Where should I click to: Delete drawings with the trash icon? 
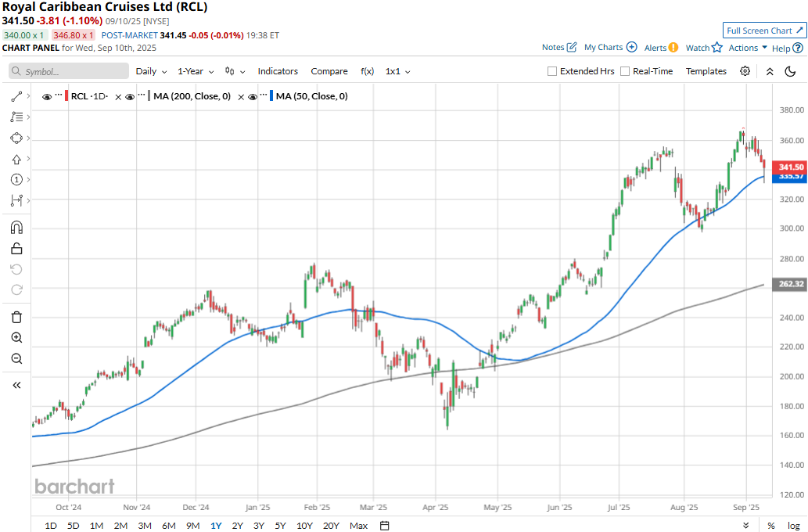point(16,317)
